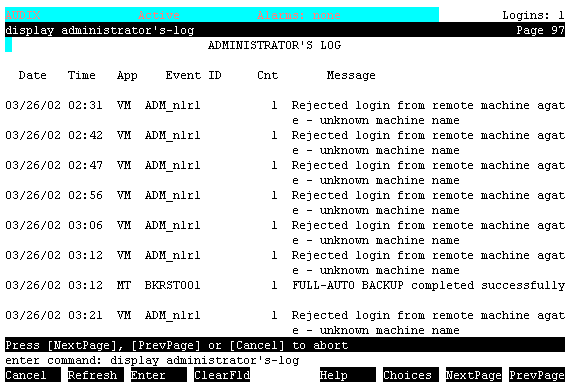Screen dimensions: 570x386
Task: Click the Enter function key
Action: 158,375
